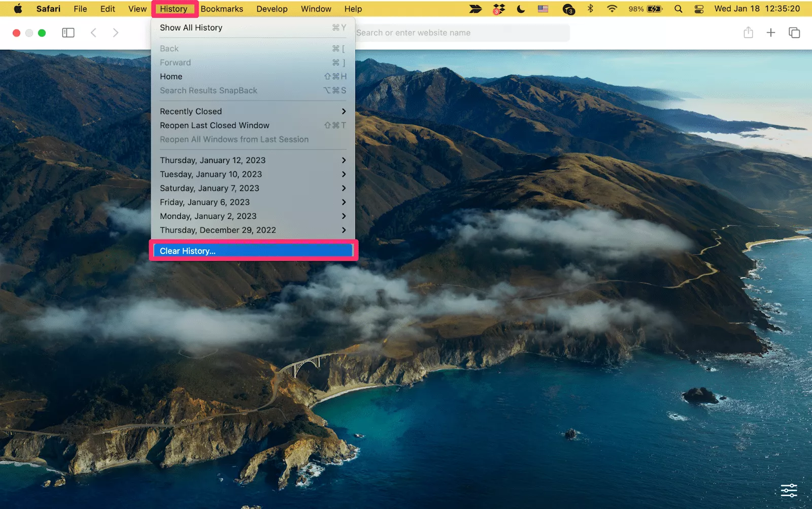Open the Safari application menu
This screenshot has height=509, width=812.
point(48,9)
